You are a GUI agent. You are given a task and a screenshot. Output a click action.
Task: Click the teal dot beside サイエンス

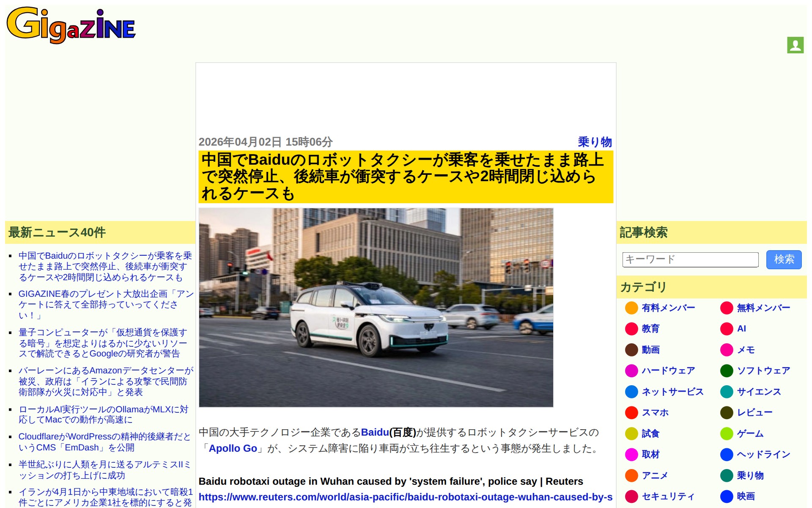(x=727, y=392)
